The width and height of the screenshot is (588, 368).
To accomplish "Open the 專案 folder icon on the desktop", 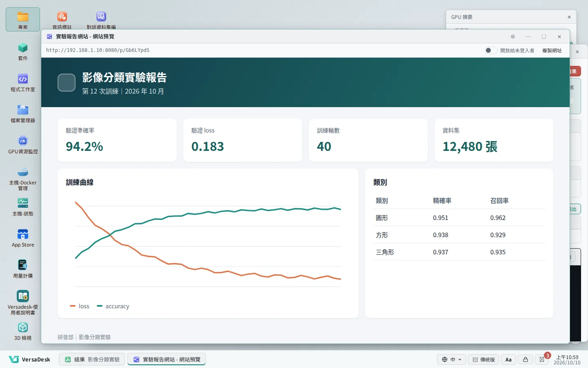I will [23, 19].
